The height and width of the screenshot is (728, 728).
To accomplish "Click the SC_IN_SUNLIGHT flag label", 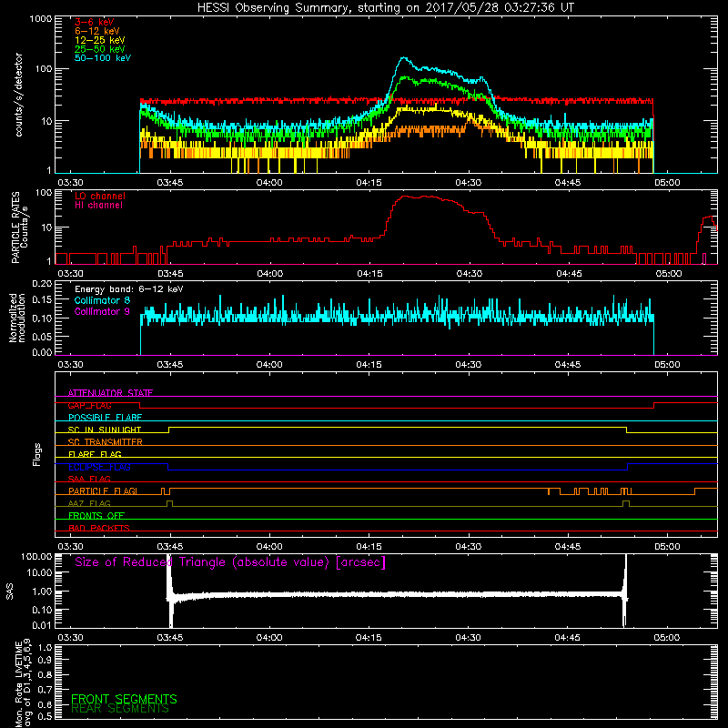I will [x=105, y=430].
